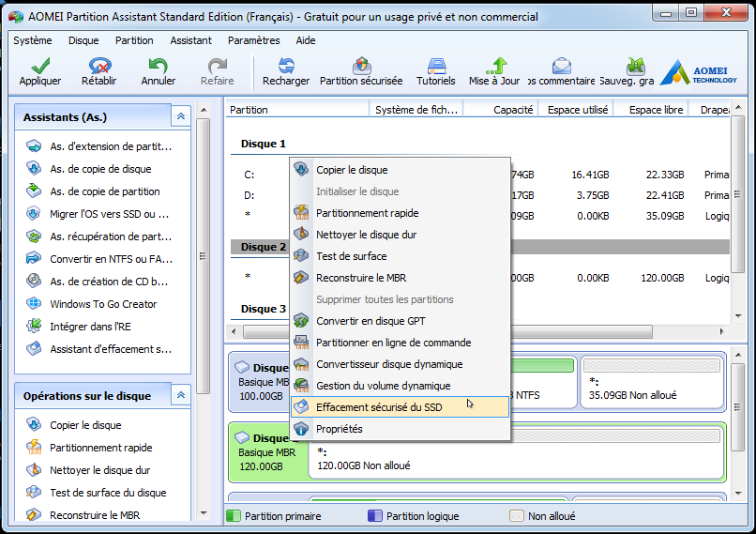Choose Effacement sécurisé du SSD
Screen dimensions: 756x534
[x=401, y=407]
